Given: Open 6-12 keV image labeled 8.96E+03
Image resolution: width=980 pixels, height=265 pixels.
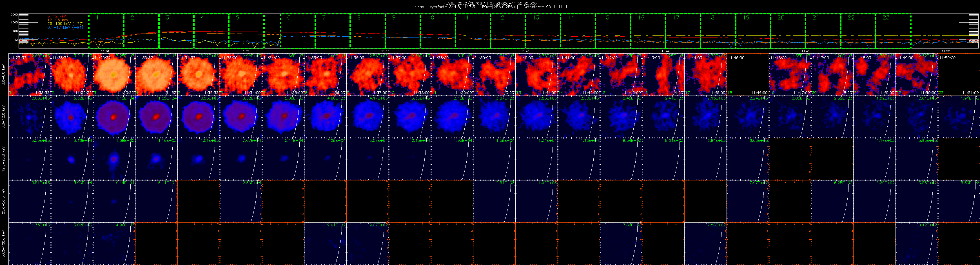Looking at the screenshot, I should [x=199, y=116].
